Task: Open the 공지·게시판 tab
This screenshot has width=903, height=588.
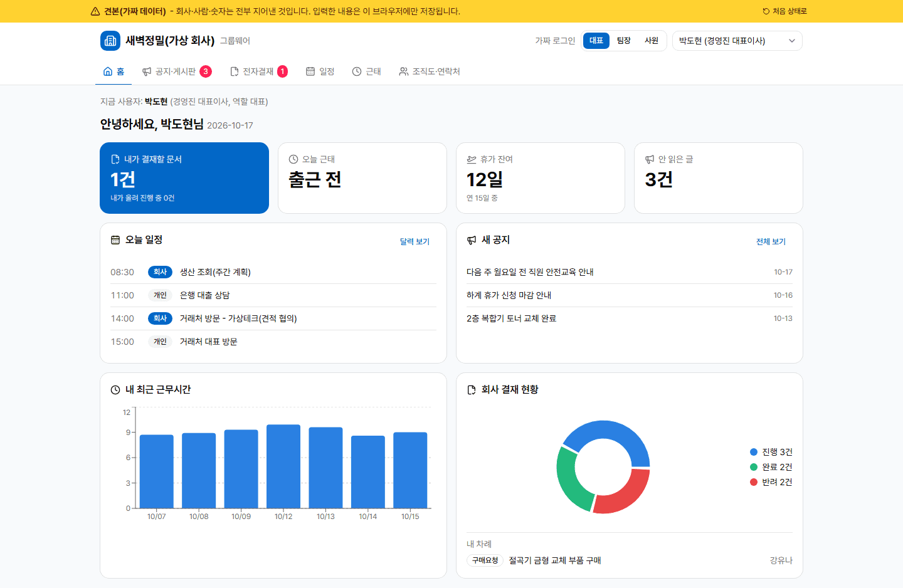Action: coord(177,71)
